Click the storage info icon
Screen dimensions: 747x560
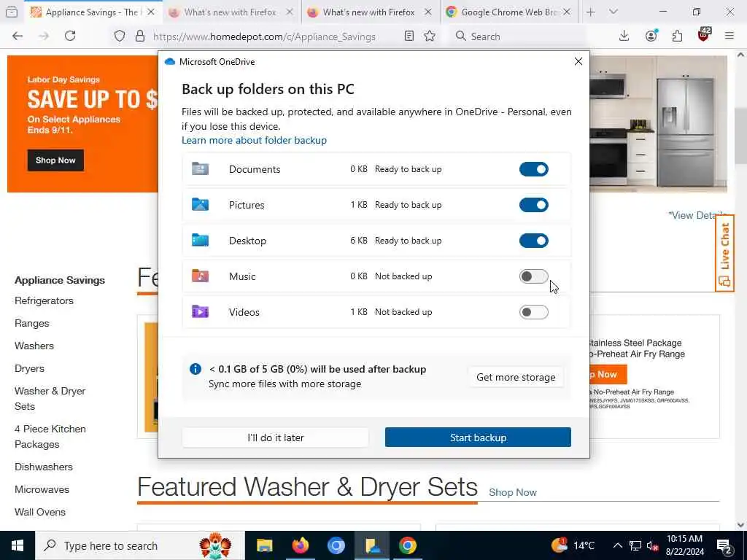196,369
